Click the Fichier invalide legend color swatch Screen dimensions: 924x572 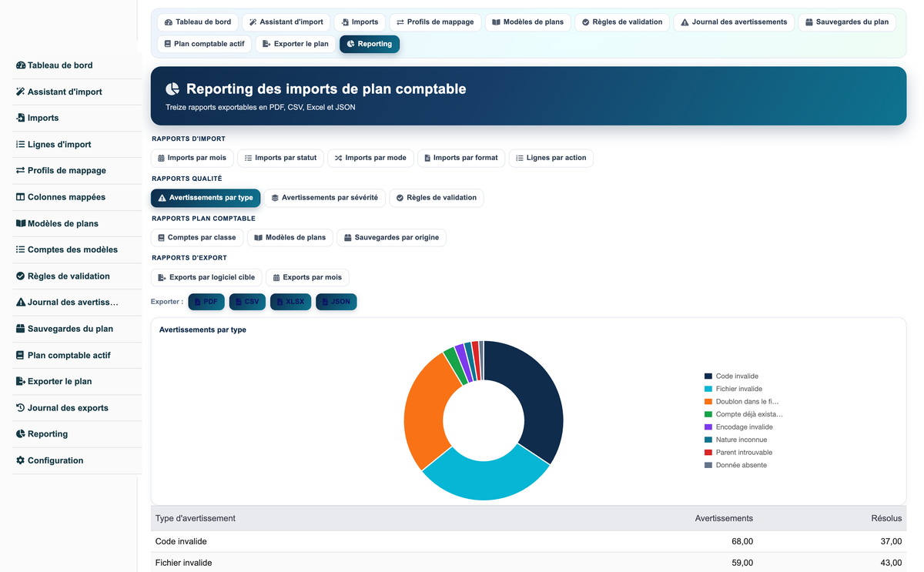click(x=708, y=389)
